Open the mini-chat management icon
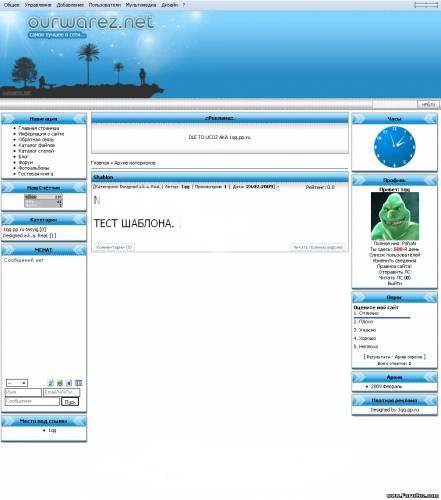This screenshot has width=441, height=500. 78,383
